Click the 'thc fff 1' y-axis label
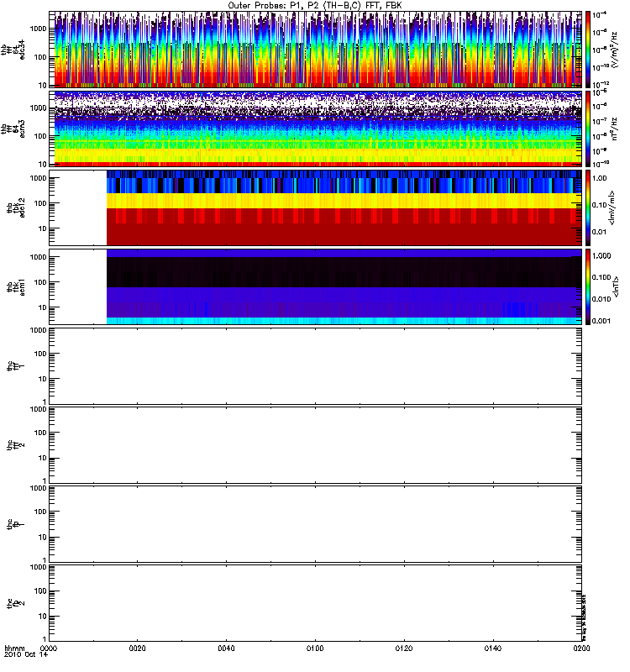Image resolution: width=630 pixels, height=672 pixels. pos(16,366)
